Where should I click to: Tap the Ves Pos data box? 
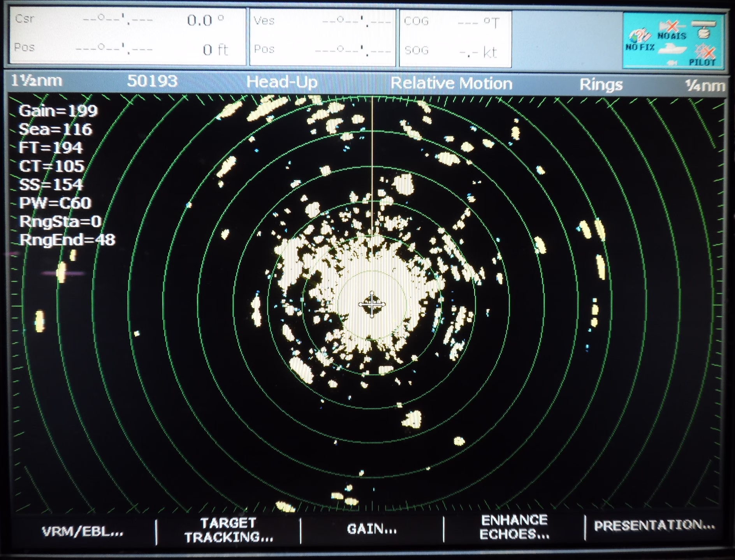322,37
